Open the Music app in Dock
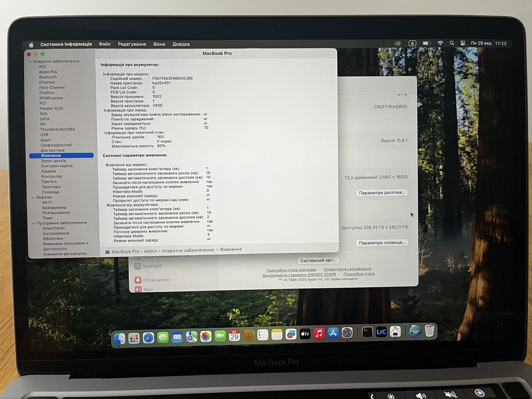Viewport: 532px width, 399px height. click(x=319, y=333)
